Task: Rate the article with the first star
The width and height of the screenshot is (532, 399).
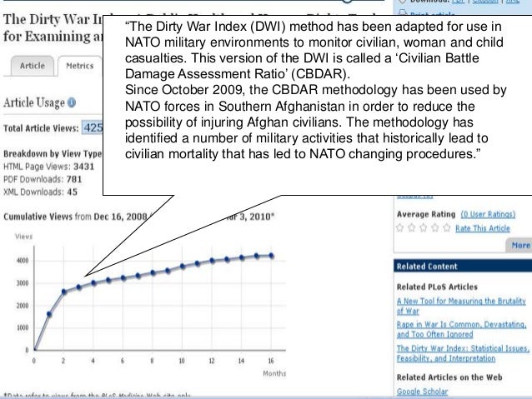Action: pos(400,227)
